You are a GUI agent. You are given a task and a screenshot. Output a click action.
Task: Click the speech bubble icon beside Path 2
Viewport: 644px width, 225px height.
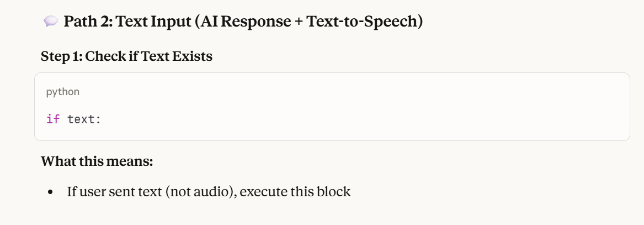[50, 21]
